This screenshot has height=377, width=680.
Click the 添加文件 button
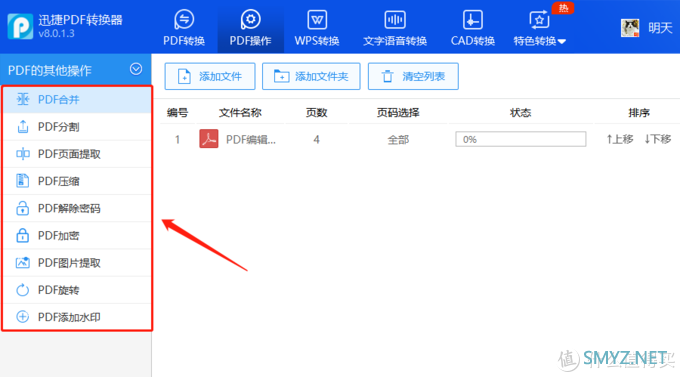[x=210, y=76]
